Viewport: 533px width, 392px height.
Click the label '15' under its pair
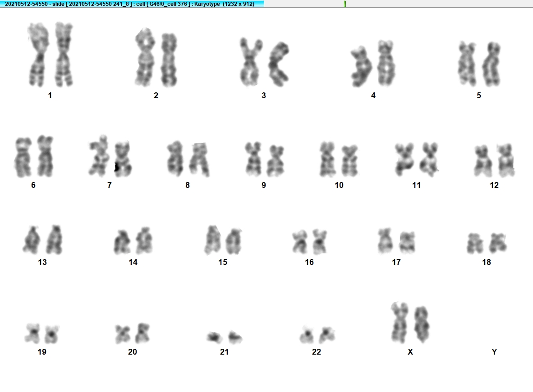[223, 262]
